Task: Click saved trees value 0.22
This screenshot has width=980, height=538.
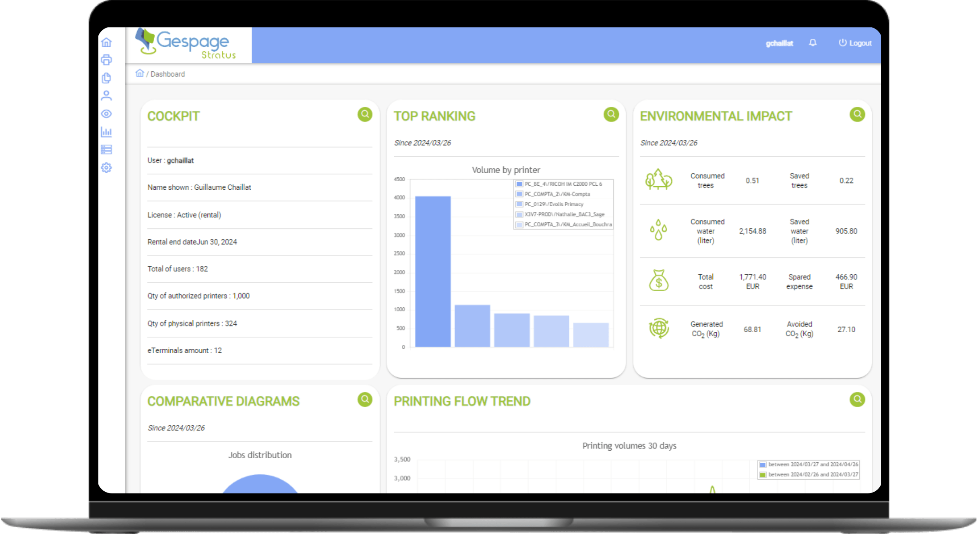Action: (x=846, y=181)
